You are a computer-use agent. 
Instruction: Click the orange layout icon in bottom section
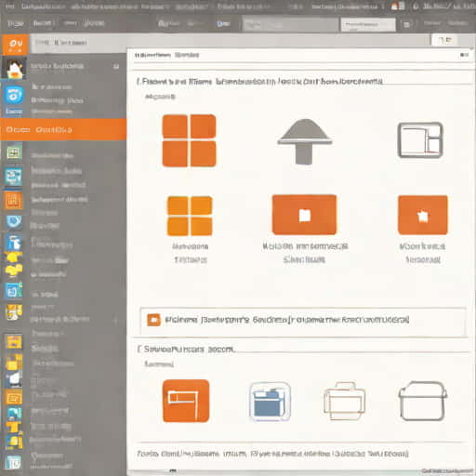tap(186, 401)
